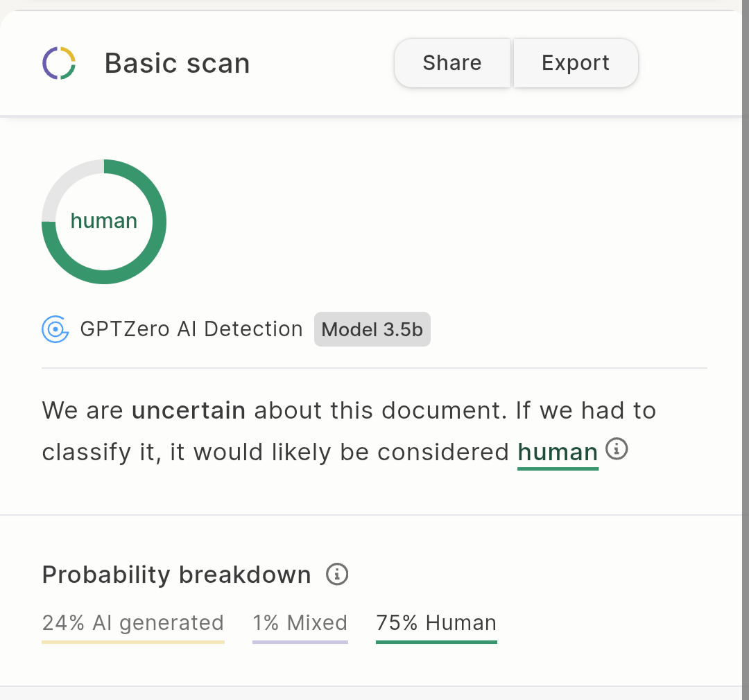This screenshot has width=749, height=700.
Task: Click the purple underline beneath Mixed
Action: [x=300, y=642]
